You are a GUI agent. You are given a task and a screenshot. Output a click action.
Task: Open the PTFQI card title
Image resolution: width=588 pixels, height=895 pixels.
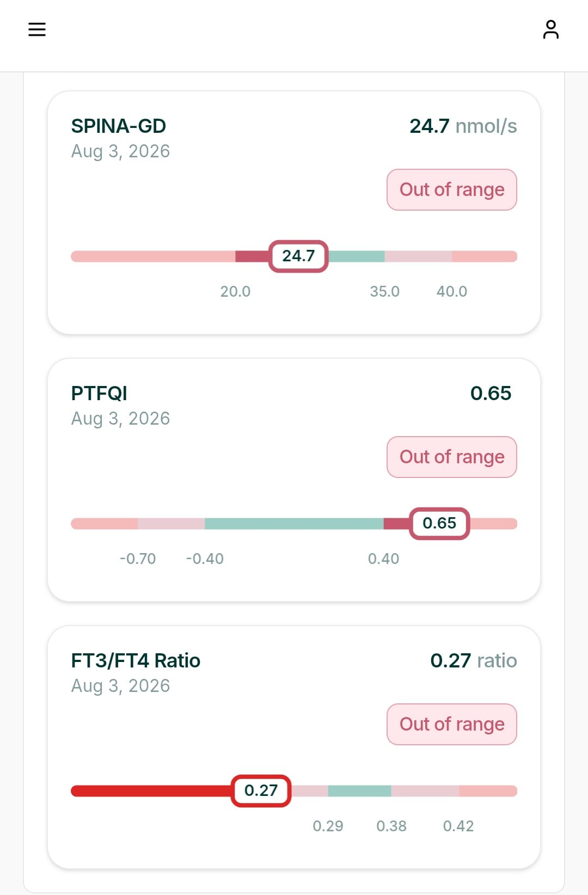(99, 393)
